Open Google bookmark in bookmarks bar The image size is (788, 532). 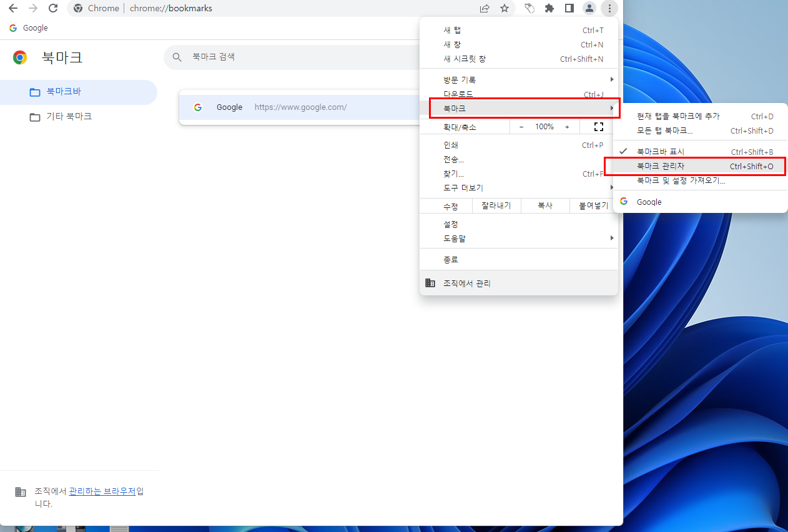[28, 28]
